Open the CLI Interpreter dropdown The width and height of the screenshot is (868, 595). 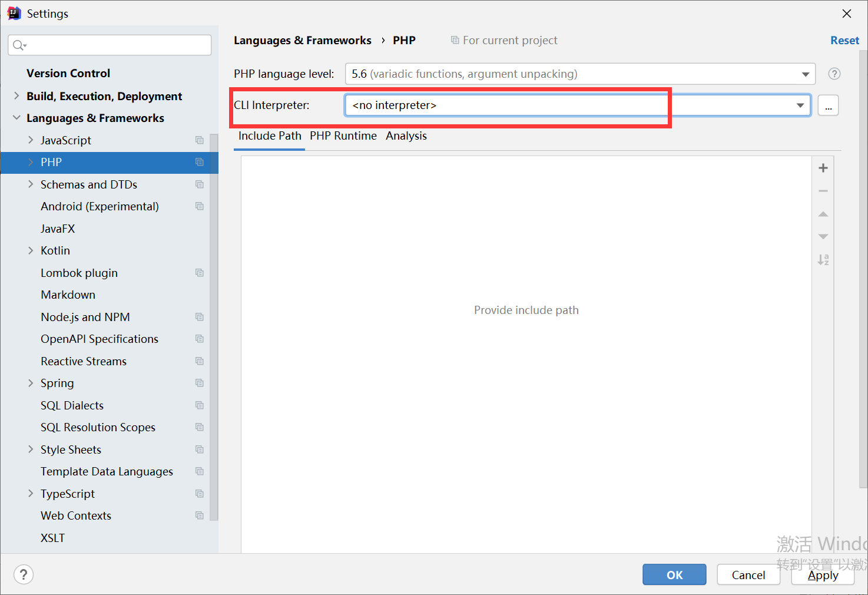[x=800, y=105]
